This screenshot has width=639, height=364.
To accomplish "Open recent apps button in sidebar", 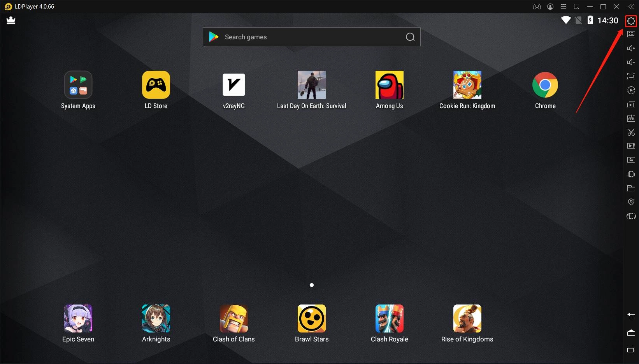I will point(631,350).
